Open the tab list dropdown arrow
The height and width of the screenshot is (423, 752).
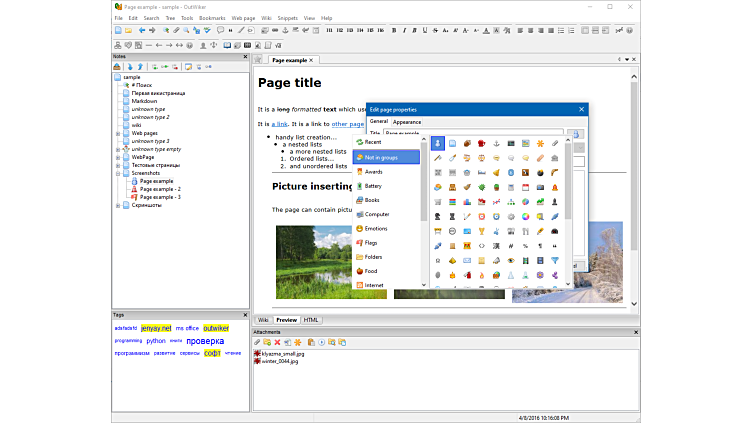[x=627, y=59]
